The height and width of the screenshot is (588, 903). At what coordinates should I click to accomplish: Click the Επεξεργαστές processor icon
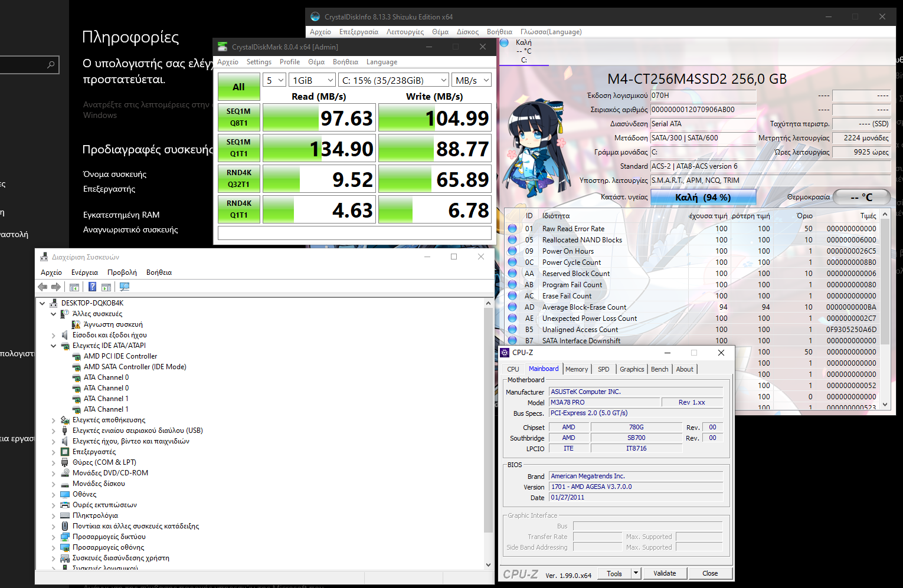tap(65, 452)
